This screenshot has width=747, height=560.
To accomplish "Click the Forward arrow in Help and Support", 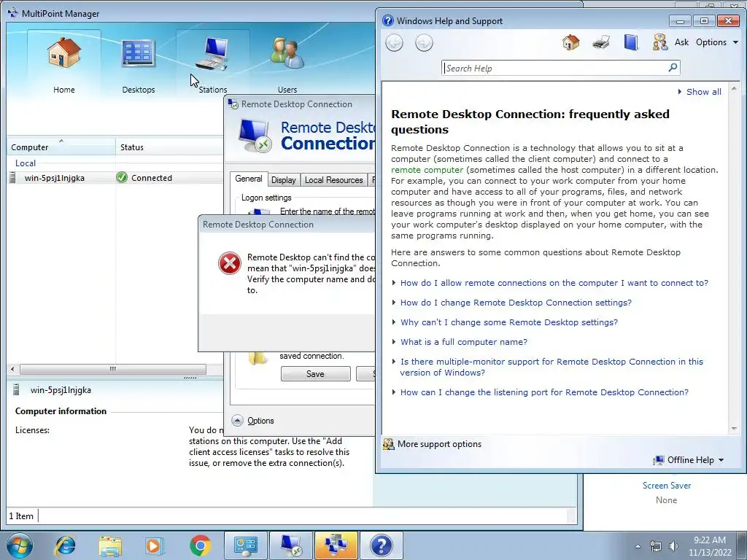I will pyautogui.click(x=424, y=43).
